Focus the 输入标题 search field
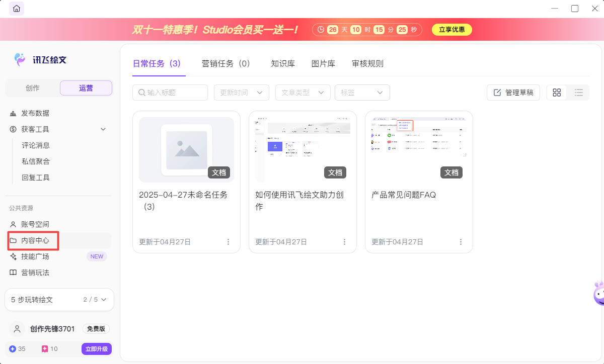Viewport: 604px width, 364px height. coord(170,93)
